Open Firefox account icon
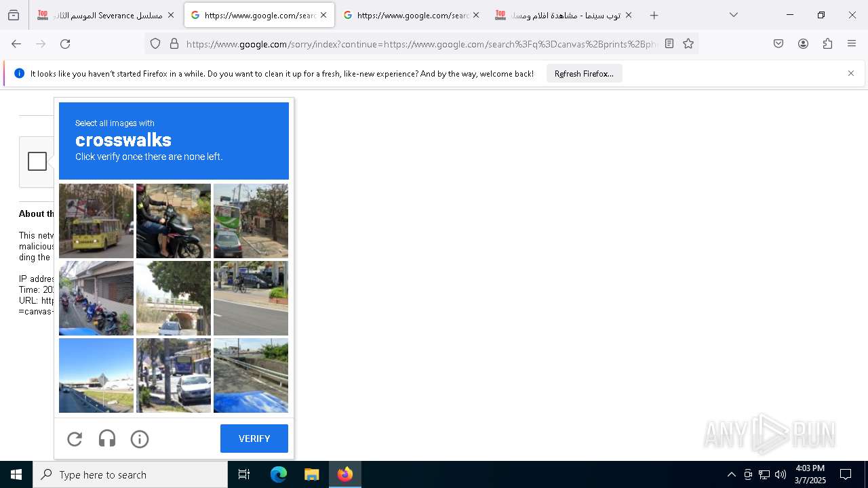This screenshot has height=488, width=868. click(x=803, y=43)
